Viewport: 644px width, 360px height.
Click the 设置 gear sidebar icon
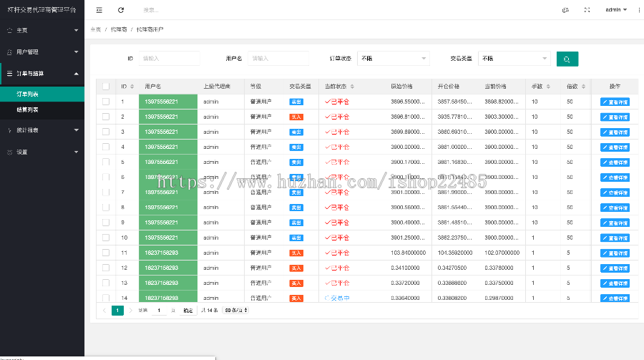pyautogui.click(x=9, y=152)
